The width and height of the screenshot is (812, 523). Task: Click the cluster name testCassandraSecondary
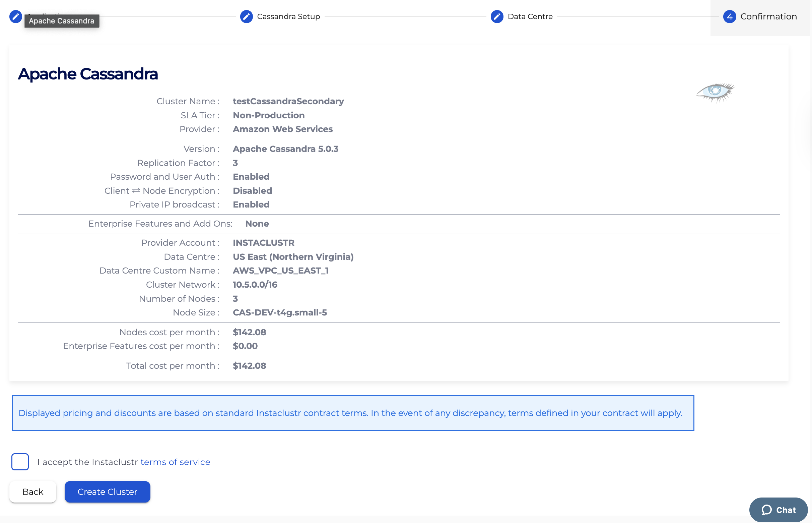288,101
